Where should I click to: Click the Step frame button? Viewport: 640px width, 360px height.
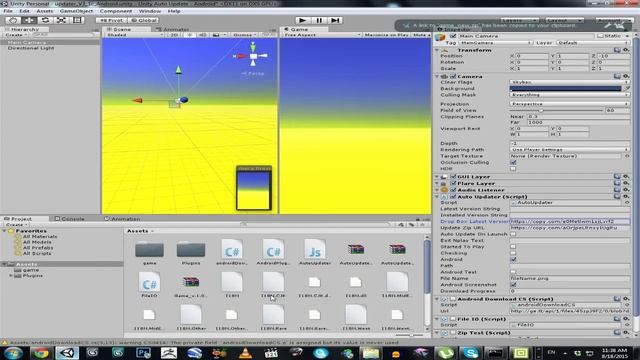point(335,20)
